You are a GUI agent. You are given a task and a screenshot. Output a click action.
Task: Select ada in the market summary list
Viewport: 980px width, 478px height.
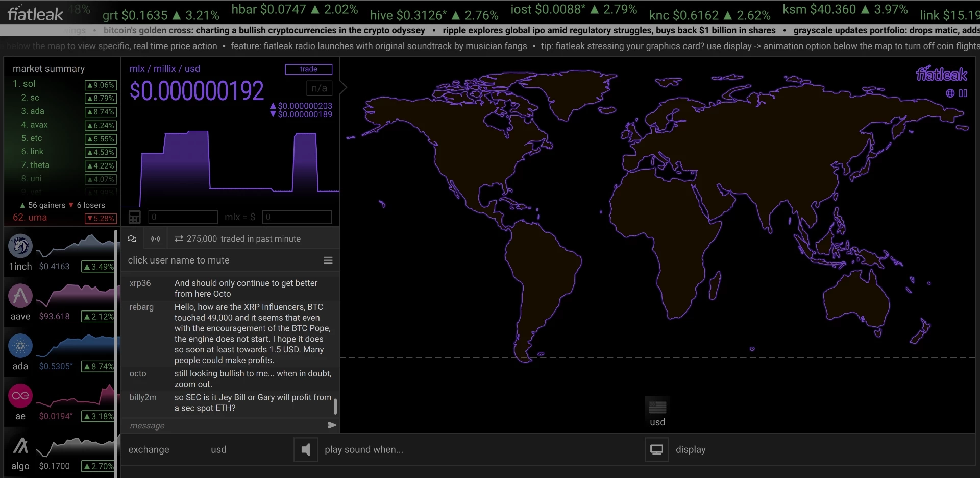pyautogui.click(x=33, y=111)
